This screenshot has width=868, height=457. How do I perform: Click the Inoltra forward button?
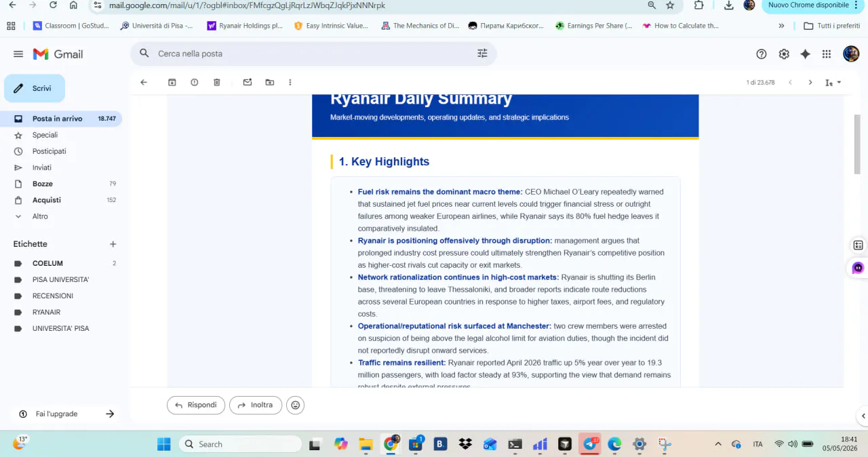tap(256, 405)
